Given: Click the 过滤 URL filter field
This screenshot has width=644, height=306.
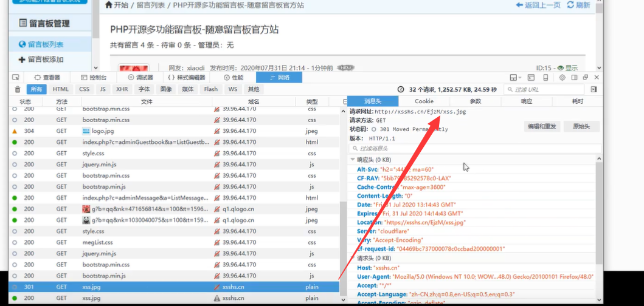Looking at the screenshot, I should (544, 89).
